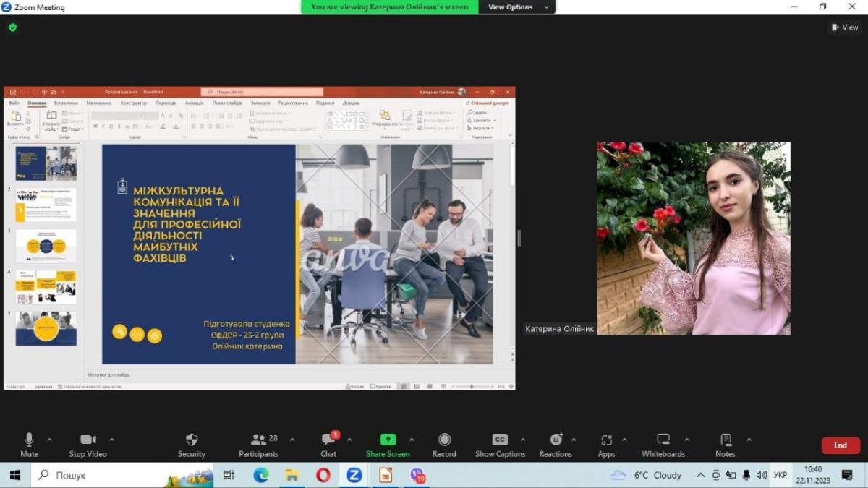868x488 pixels.
Task: Open the -6°C Cloudy weather widget
Action: pyautogui.click(x=646, y=475)
